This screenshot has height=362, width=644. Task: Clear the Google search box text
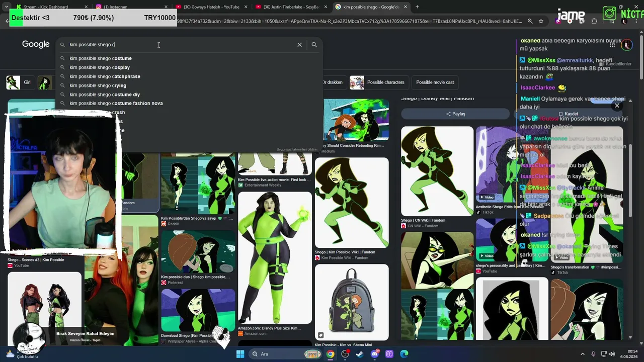pos(299,45)
